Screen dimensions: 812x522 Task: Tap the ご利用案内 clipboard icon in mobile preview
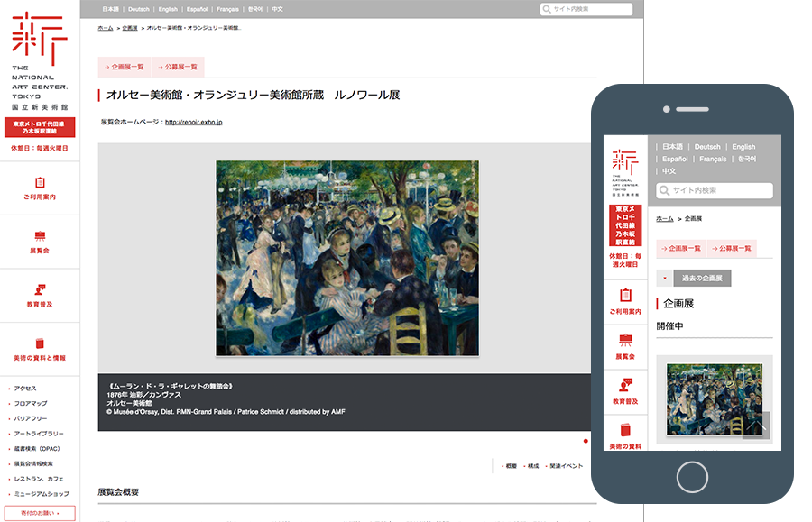(625, 295)
